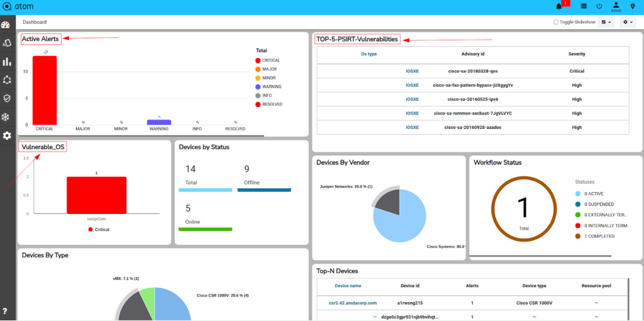Toggle RESOLVED legend item in Active Alerts
Image resolution: width=644 pixels, height=321 pixels.
coord(269,104)
